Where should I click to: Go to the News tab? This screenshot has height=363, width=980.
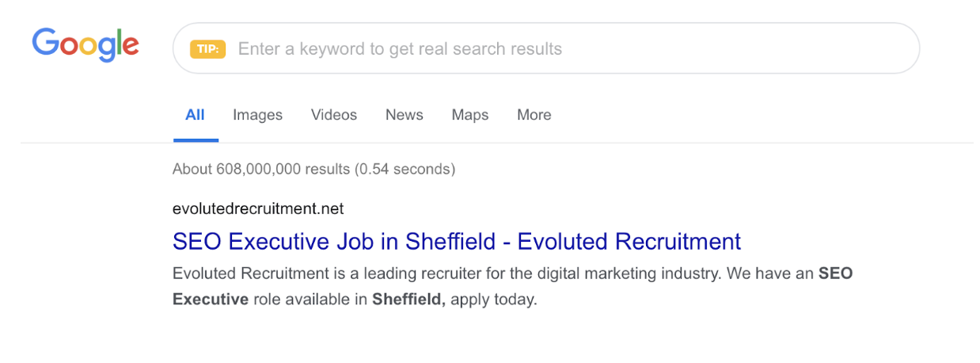click(404, 115)
